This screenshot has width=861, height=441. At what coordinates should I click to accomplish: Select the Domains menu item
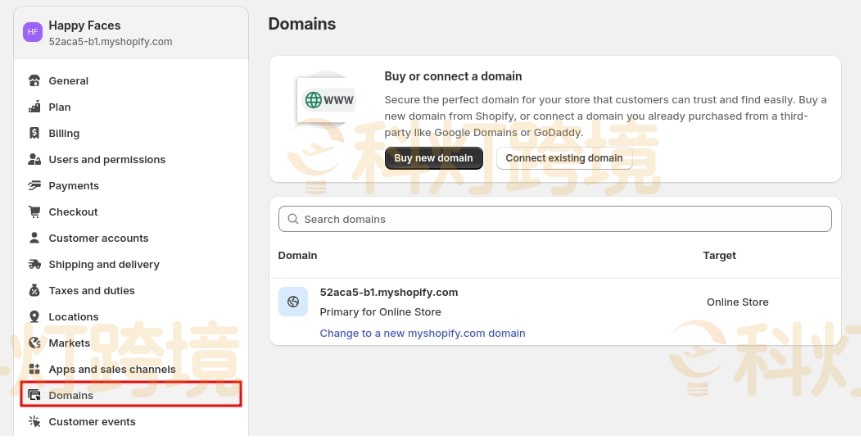coord(71,395)
